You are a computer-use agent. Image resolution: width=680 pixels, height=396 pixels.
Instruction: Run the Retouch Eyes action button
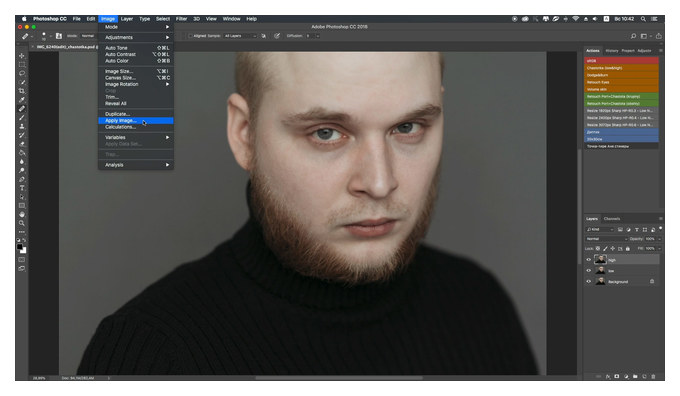coord(621,82)
